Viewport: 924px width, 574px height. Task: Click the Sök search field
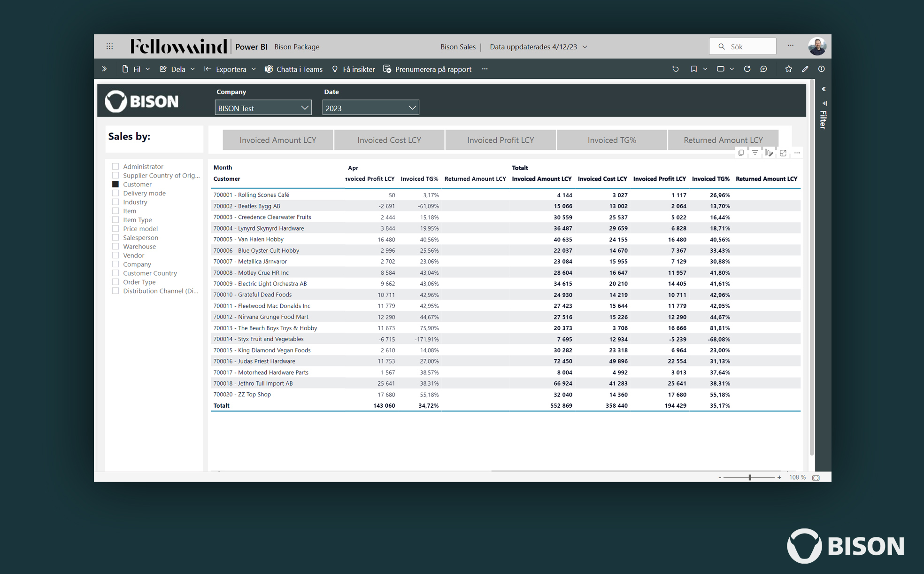point(742,47)
